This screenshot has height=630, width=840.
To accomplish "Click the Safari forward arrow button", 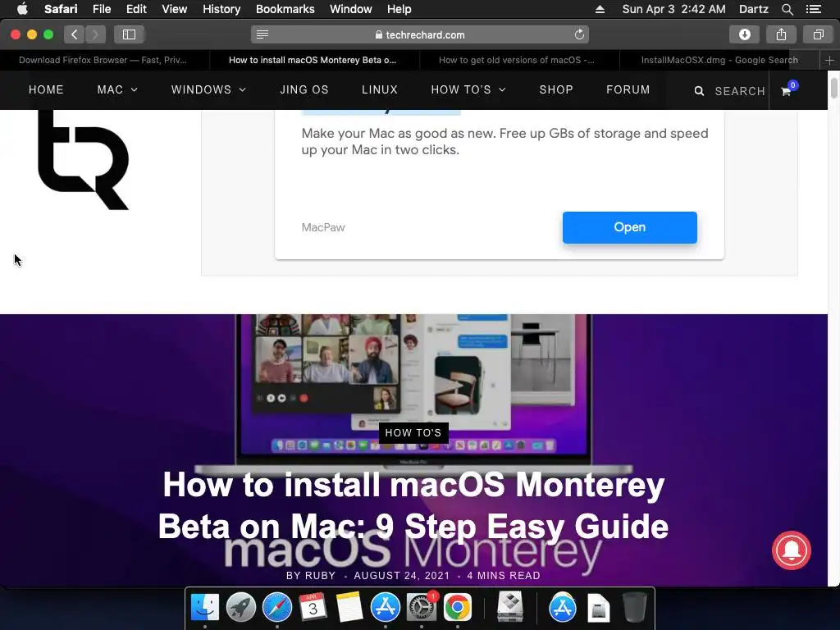I will point(95,34).
